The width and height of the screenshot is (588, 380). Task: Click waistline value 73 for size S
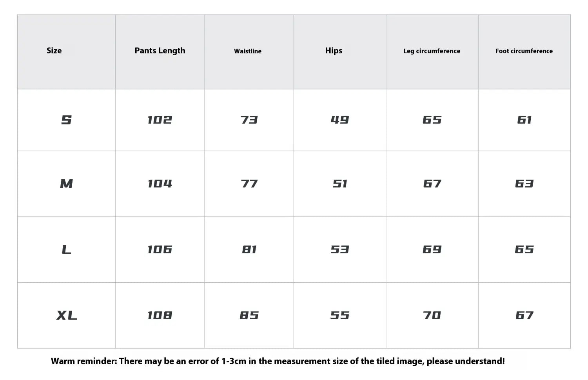249,120
